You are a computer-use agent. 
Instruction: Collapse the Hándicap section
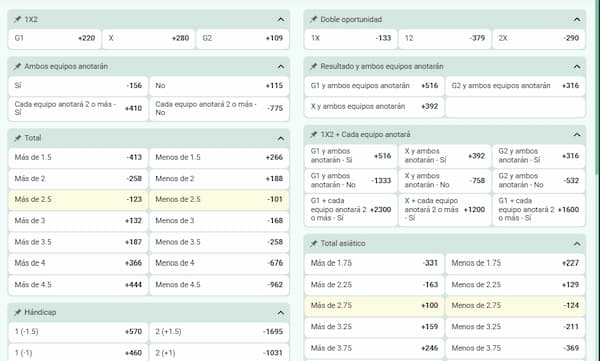pyautogui.click(x=280, y=313)
